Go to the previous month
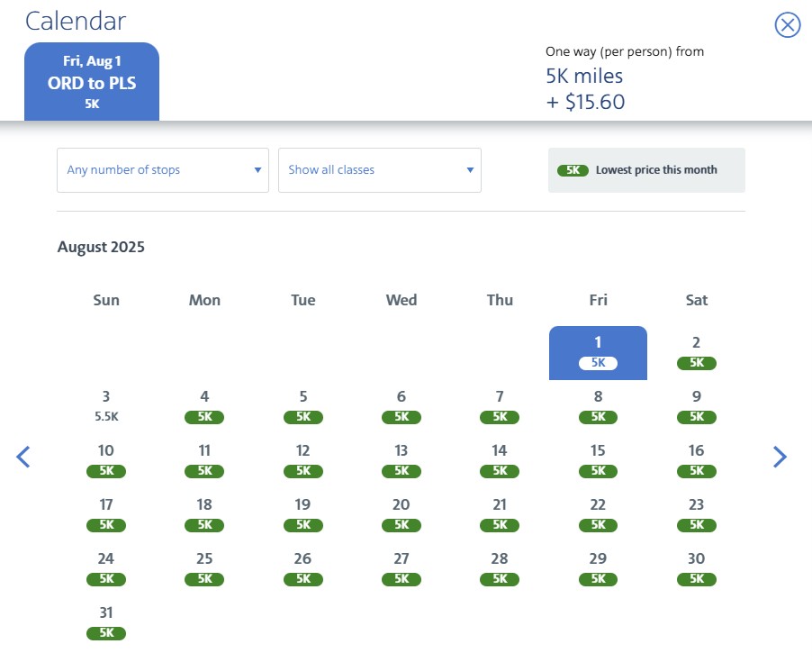812x662 pixels. [x=23, y=457]
